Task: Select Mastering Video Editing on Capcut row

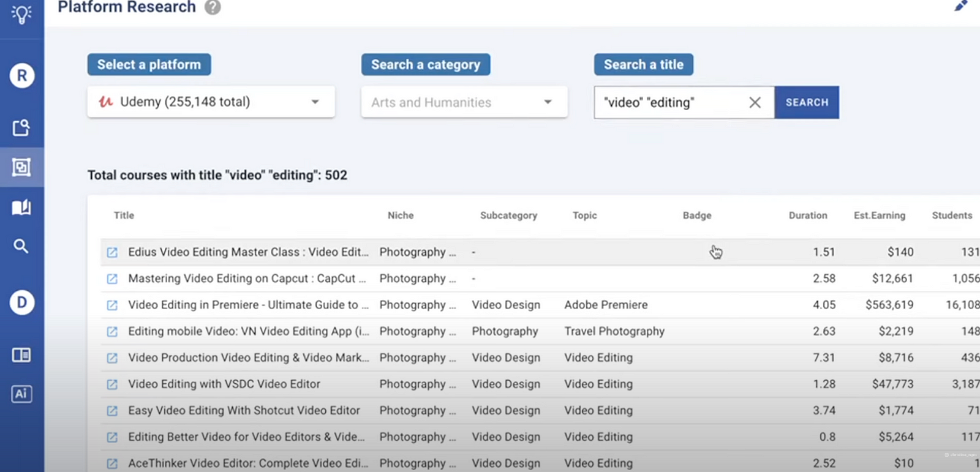Action: point(246,279)
